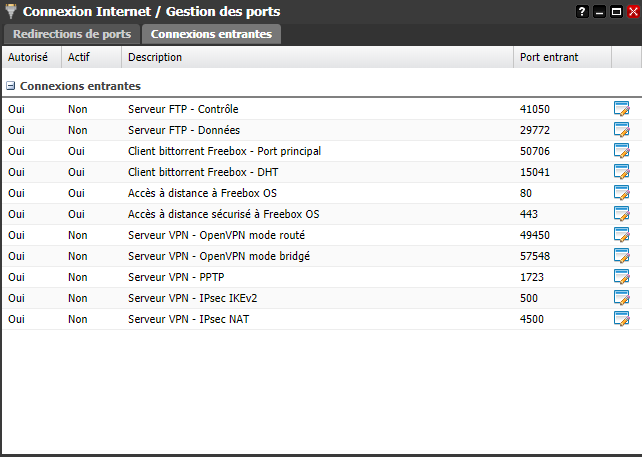The image size is (642, 457).
Task: Edit Serveur VPN - IPsec NAT entry
Action: pyautogui.click(x=621, y=319)
